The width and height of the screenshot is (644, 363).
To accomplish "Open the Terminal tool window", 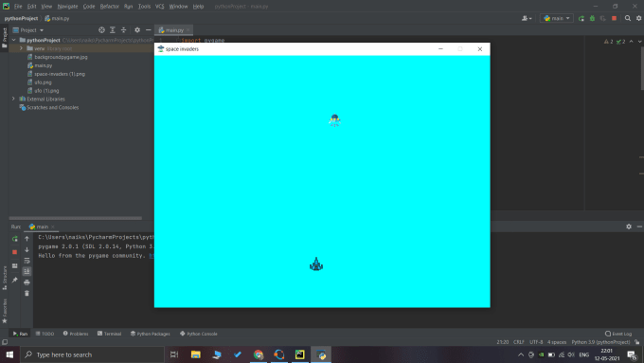I will (109, 334).
